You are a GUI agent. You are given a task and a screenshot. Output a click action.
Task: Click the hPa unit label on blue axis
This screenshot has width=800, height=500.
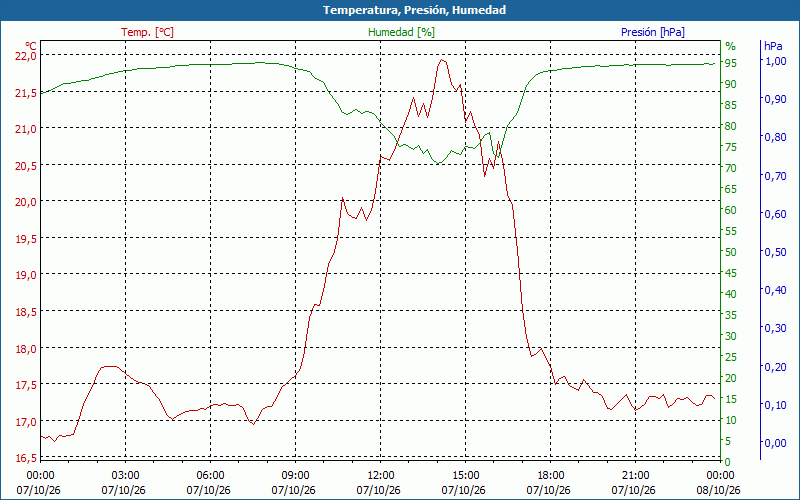pos(773,46)
